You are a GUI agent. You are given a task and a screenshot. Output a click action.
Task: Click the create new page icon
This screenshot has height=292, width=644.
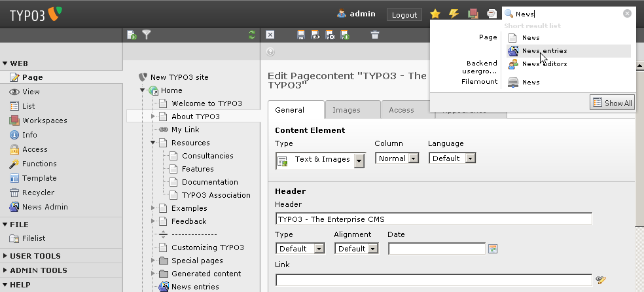pyautogui.click(x=132, y=35)
